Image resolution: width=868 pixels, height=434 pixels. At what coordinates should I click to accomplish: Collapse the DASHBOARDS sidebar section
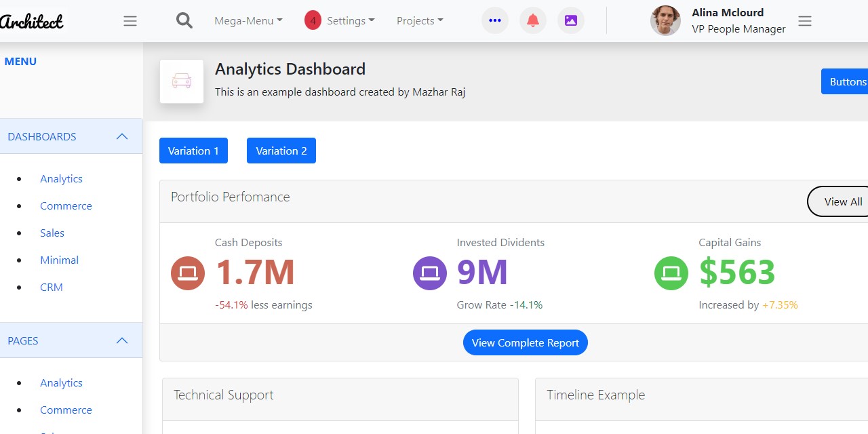121,136
